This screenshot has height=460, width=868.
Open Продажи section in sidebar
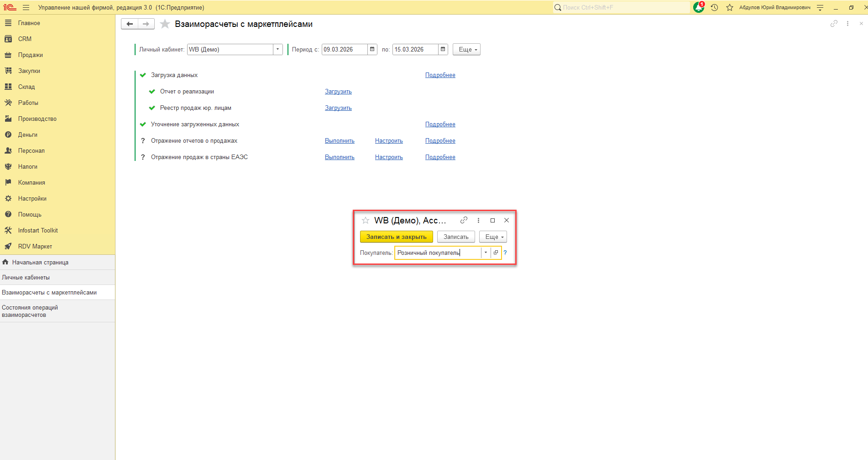[x=58, y=55]
